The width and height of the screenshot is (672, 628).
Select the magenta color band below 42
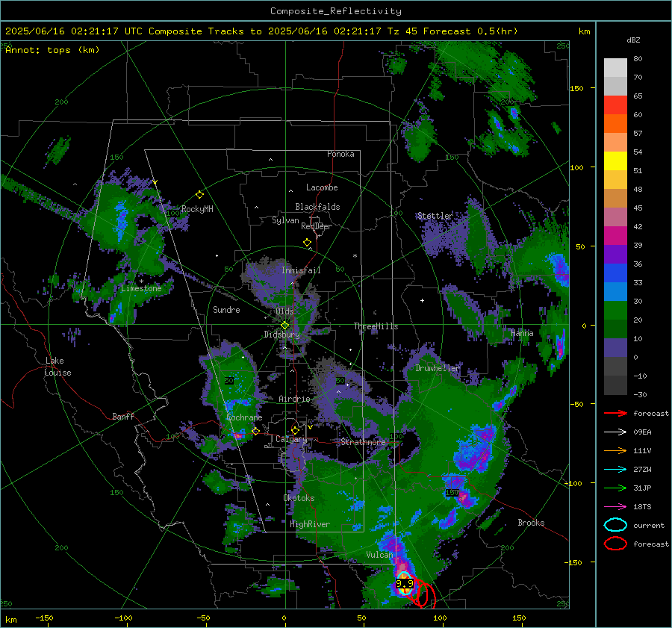pyautogui.click(x=615, y=235)
